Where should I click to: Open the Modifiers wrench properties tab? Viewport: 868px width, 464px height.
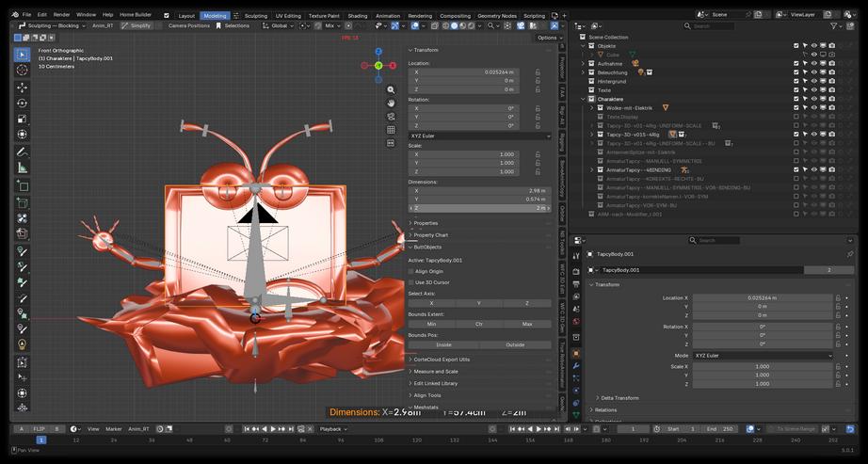coord(576,365)
